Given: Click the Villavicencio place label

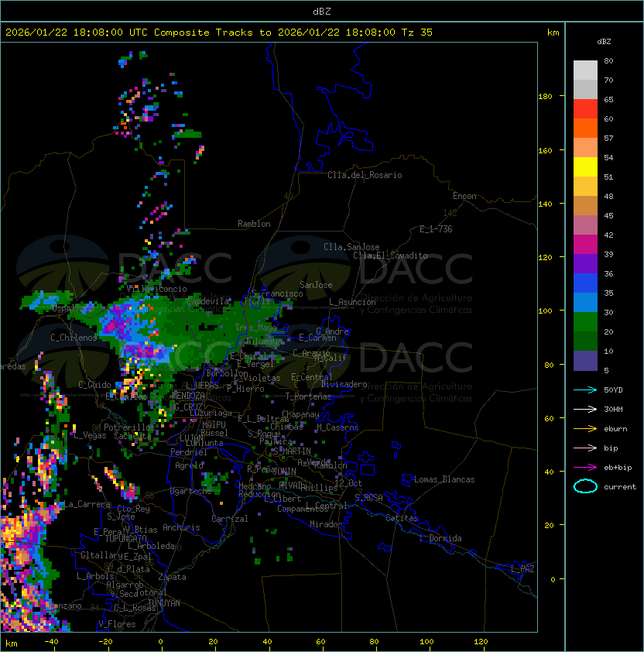Looking at the screenshot, I should pyautogui.click(x=156, y=289).
